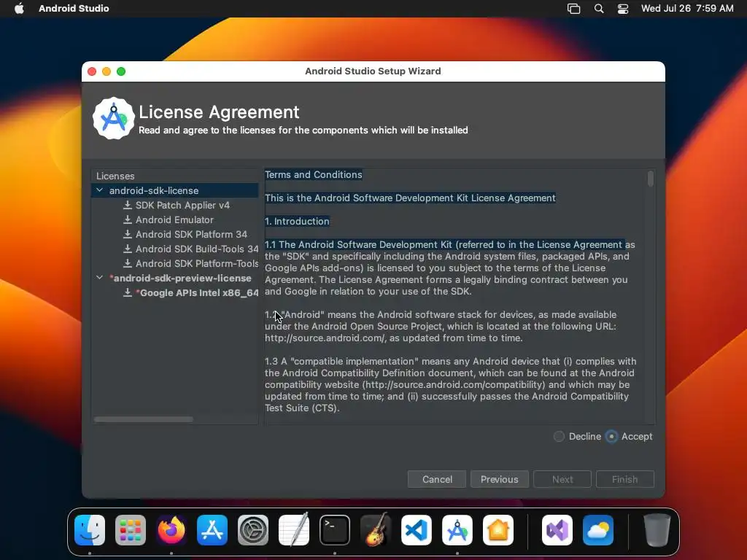Viewport: 747px width, 560px height.
Task: Click download icon beside Android Emulator
Action: (127, 220)
